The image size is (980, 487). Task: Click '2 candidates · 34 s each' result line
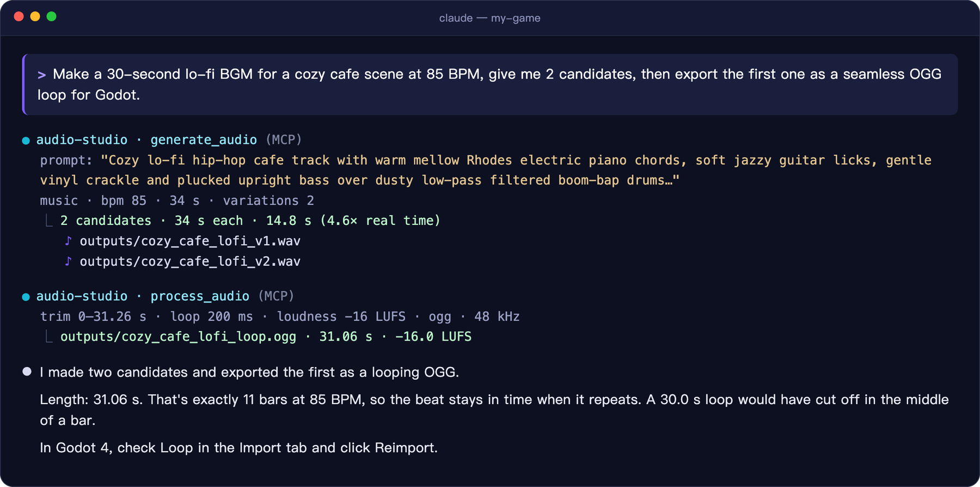(151, 221)
